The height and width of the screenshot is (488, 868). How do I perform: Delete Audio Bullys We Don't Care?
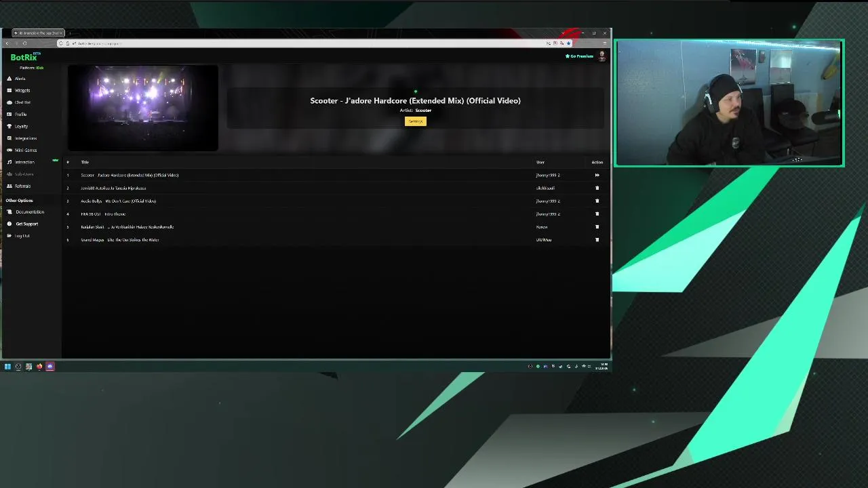(597, 201)
